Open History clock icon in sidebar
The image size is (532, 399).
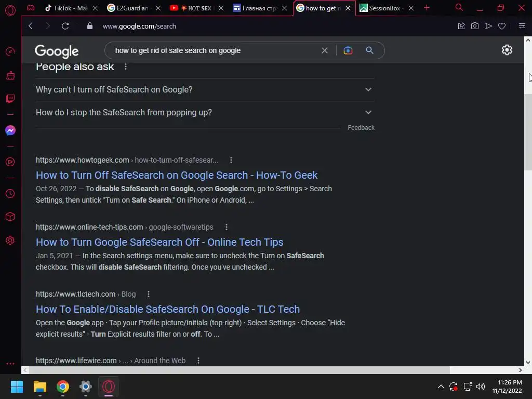pos(10,194)
